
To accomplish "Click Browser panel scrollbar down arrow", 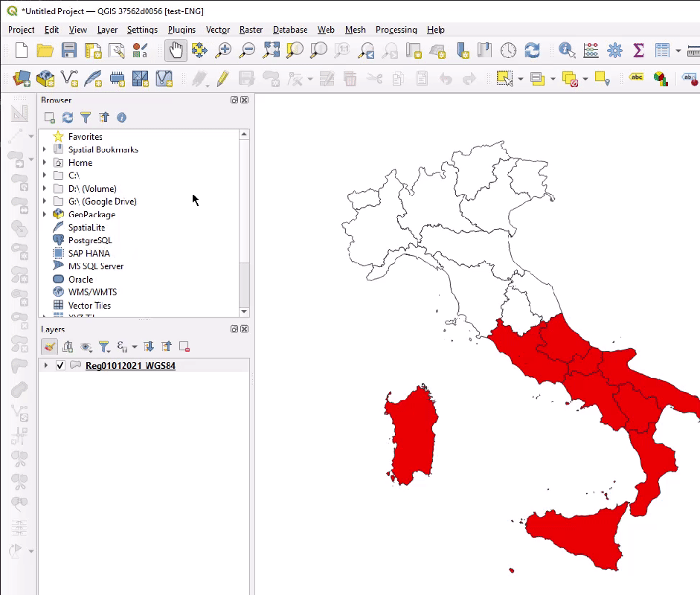I will pyautogui.click(x=243, y=312).
